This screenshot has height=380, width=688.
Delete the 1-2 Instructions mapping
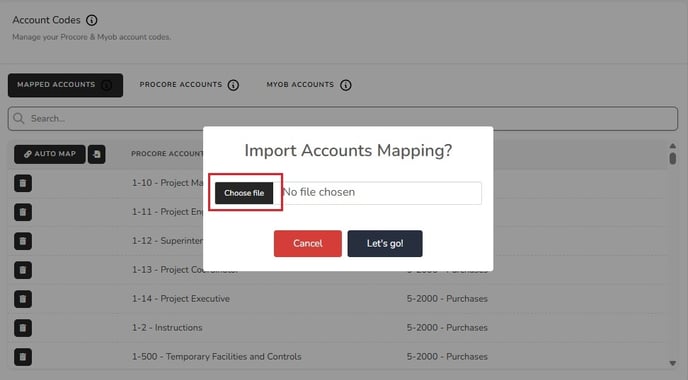pyautogui.click(x=23, y=328)
